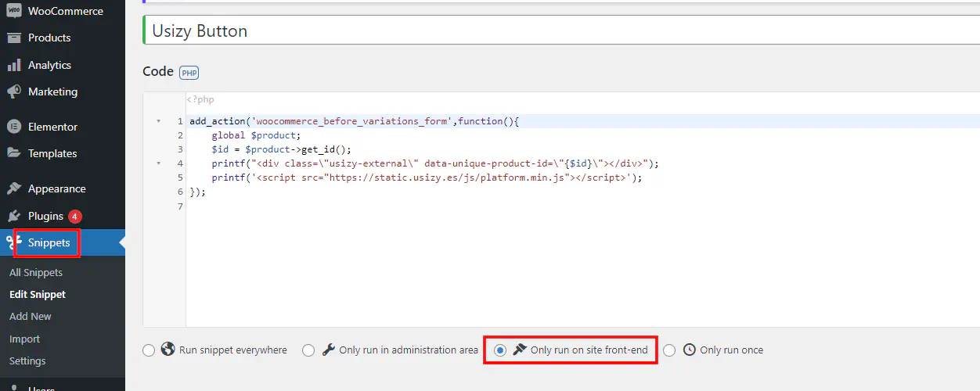Collapse the fold arrow at line 4
Screen dimensions: 980x391
[159, 164]
